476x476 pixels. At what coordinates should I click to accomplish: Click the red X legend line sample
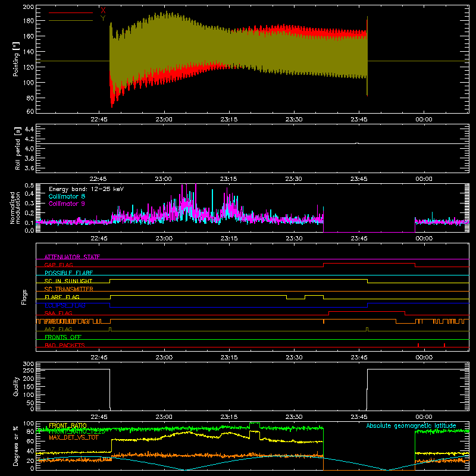[71, 12]
